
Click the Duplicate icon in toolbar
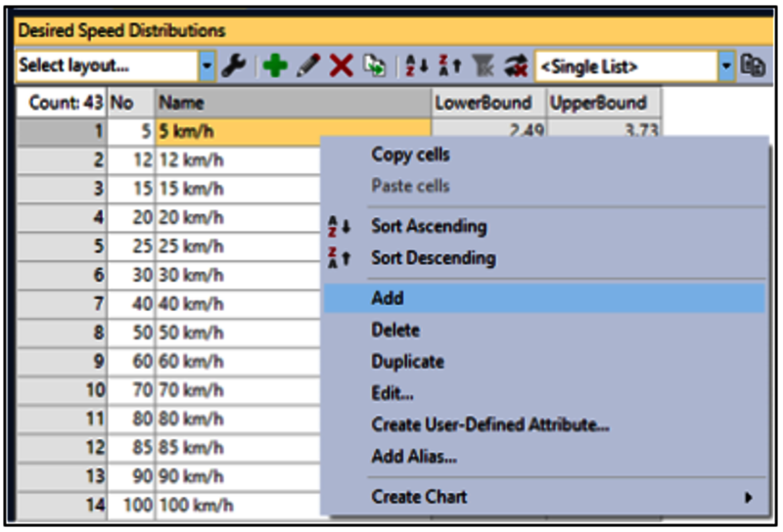pos(374,66)
